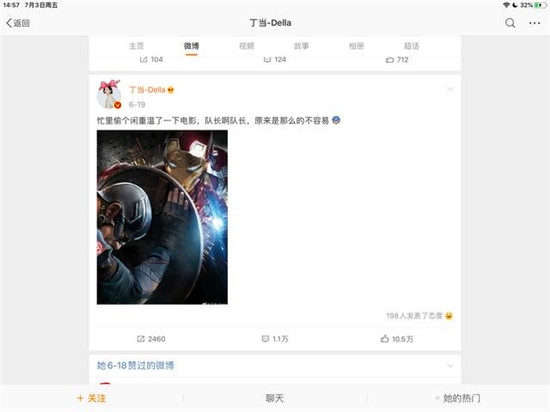Expand the post options chevron
550x412 pixels.
coord(450,89)
